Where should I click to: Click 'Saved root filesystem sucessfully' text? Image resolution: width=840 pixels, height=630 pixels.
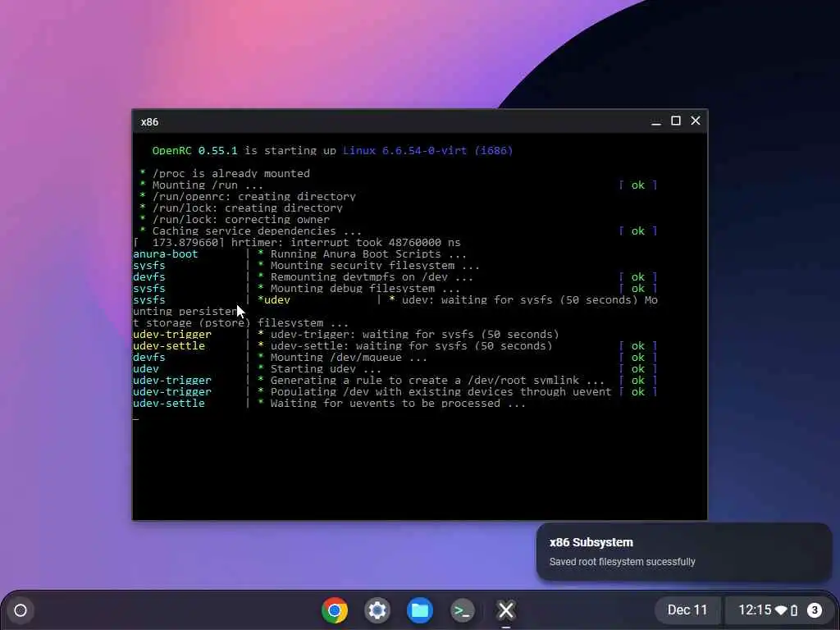tap(622, 562)
